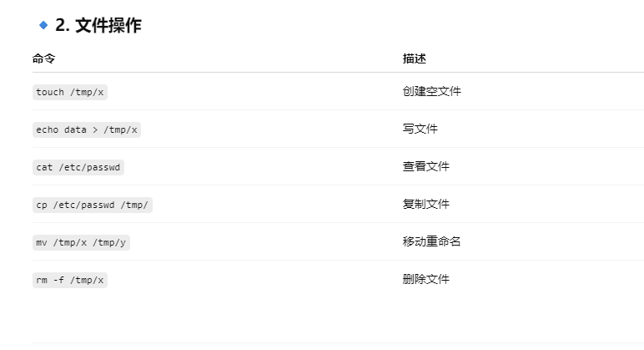This screenshot has width=644, height=350.
Task: Select the 'touch /tmp/x' code snippet
Action: pos(70,92)
